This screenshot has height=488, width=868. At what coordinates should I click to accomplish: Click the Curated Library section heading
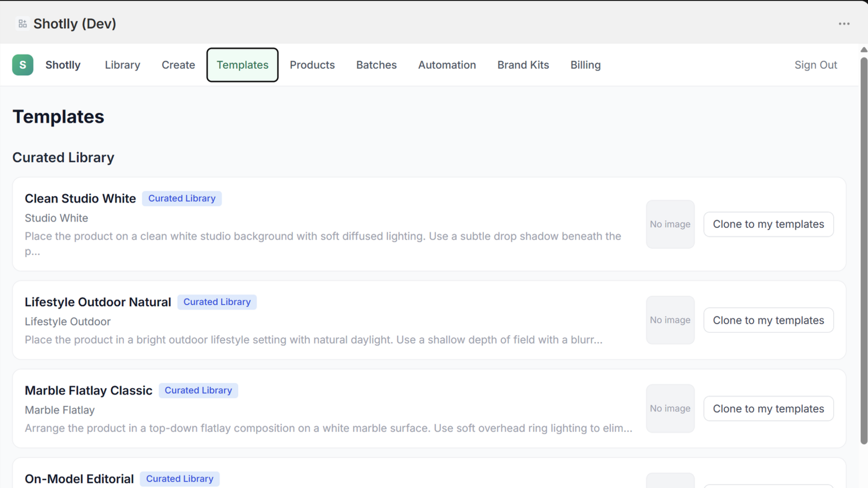tap(63, 157)
